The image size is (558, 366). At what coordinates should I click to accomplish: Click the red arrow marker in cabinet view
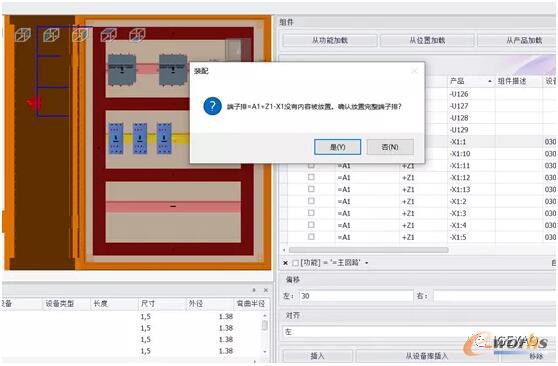(34, 104)
